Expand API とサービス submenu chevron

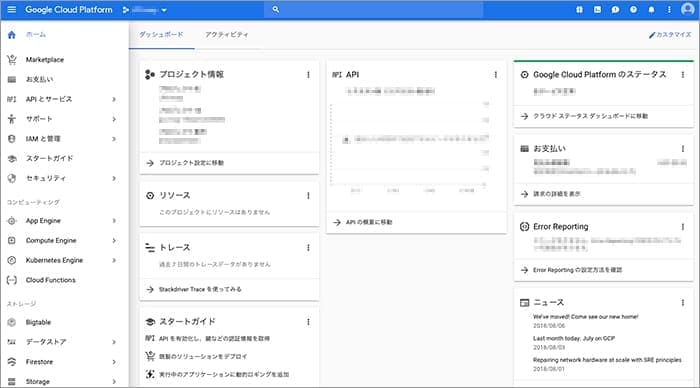click(x=114, y=99)
